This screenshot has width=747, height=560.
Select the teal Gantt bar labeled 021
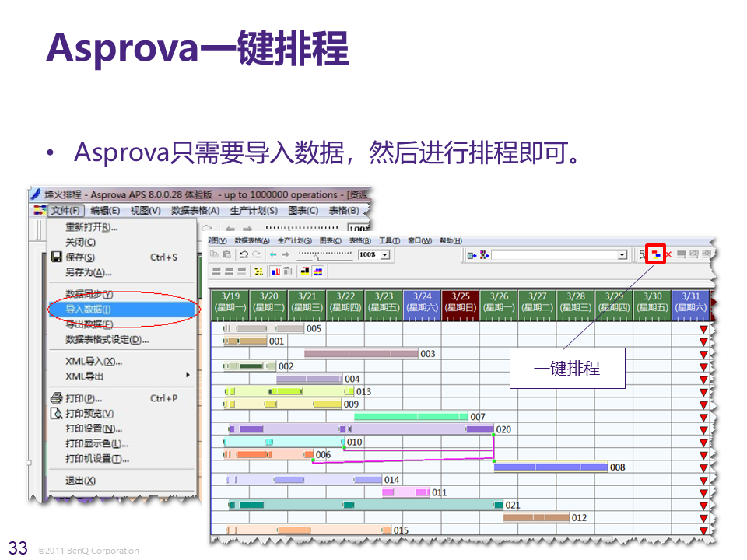366,505
